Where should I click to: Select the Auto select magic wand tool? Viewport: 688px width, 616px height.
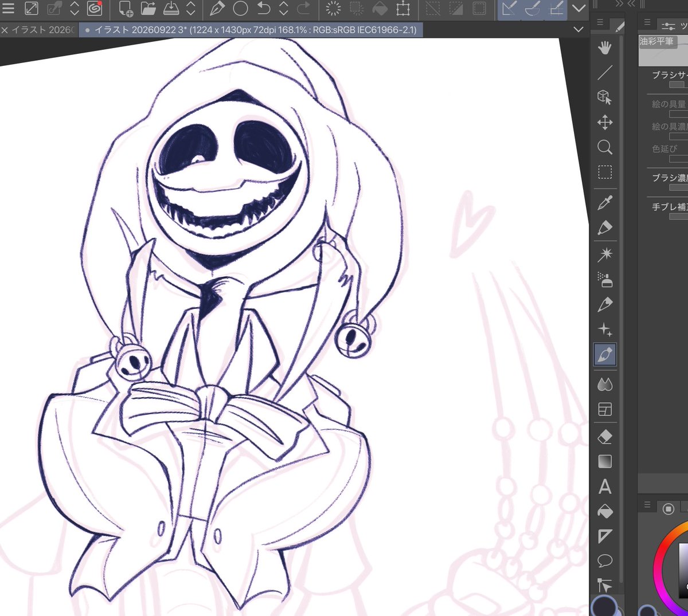tap(605, 254)
